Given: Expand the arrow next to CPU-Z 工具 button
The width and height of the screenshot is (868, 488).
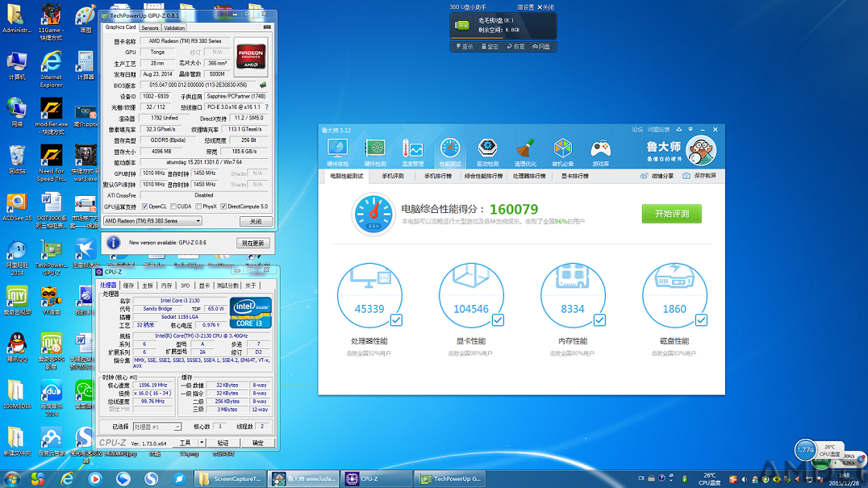Looking at the screenshot, I should (x=202, y=443).
